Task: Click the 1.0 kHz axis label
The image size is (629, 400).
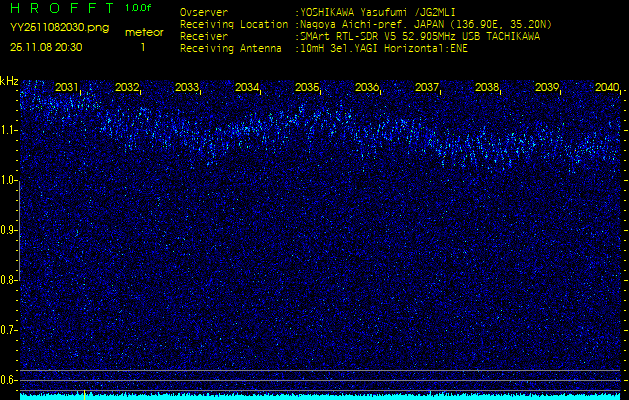Action: 9,180
